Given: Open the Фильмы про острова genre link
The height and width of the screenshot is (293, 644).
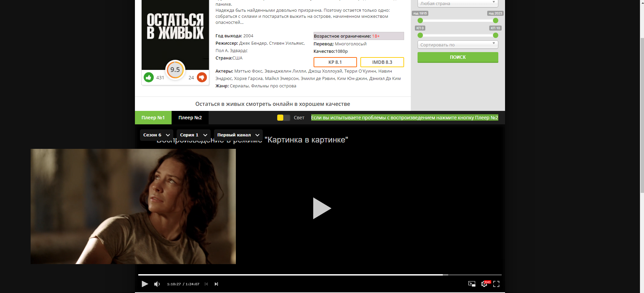Looking at the screenshot, I should click(274, 86).
